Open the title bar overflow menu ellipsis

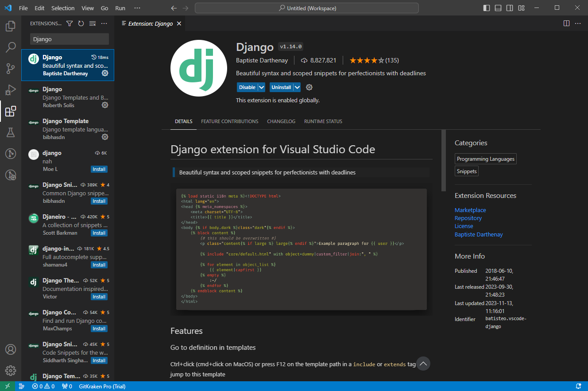137,8
